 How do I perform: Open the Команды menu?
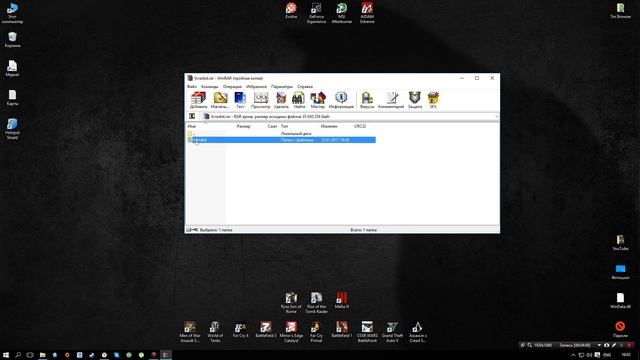tap(210, 87)
